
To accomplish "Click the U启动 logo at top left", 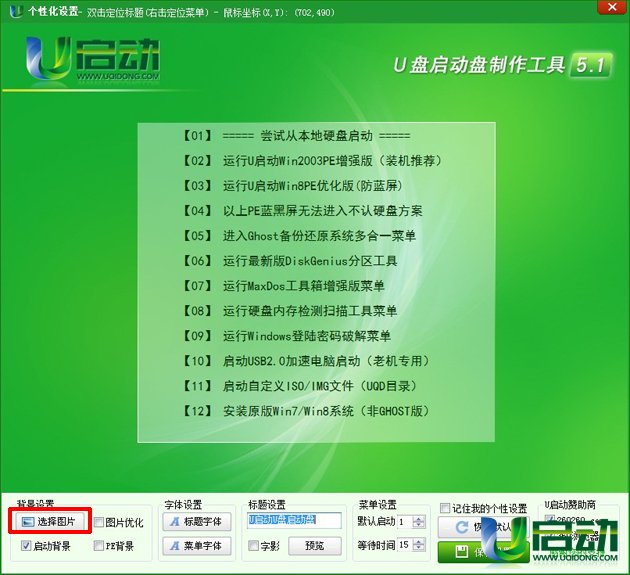I will [93, 59].
